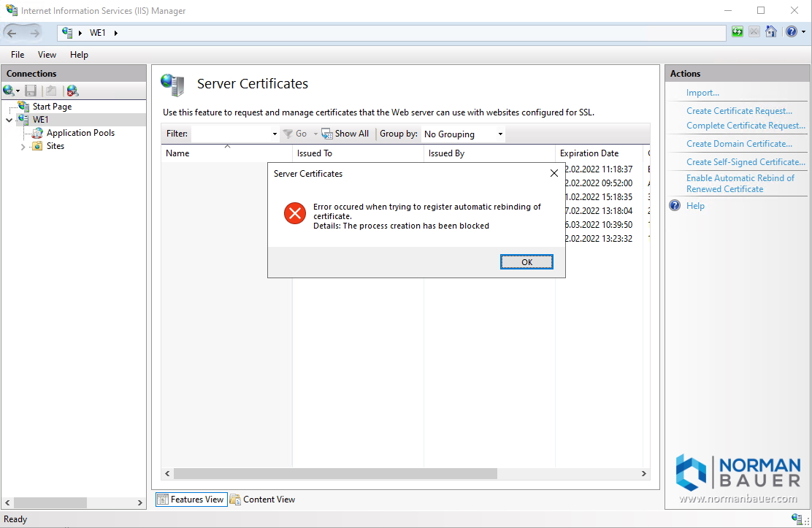Click the Connections pane horizontal scrollbar thumb
This screenshot has height=528, width=812.
(x=50, y=502)
